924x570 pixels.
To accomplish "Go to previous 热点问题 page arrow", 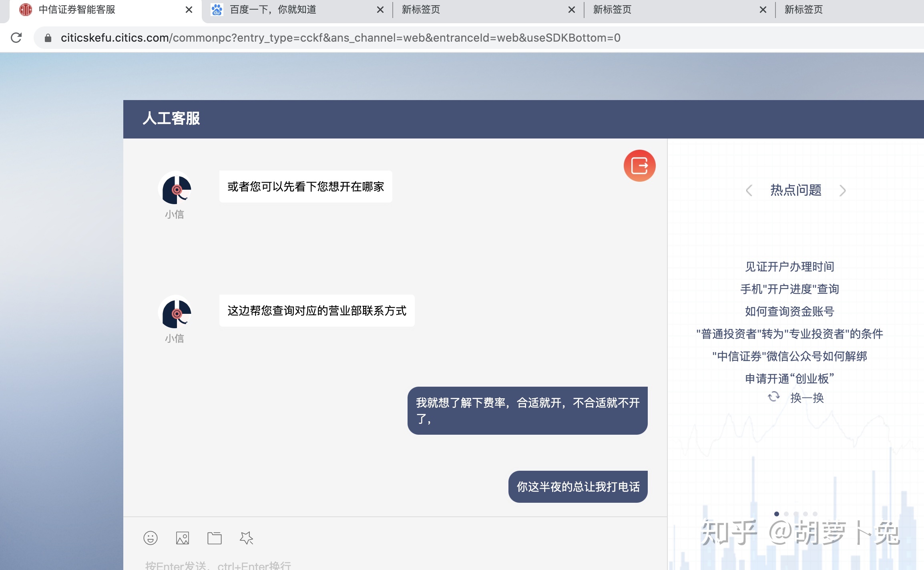I will (x=749, y=190).
